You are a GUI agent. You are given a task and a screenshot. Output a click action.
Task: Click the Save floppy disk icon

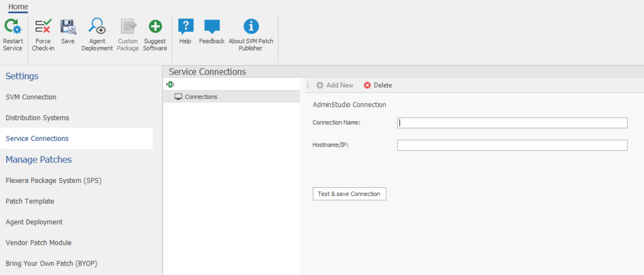68,27
